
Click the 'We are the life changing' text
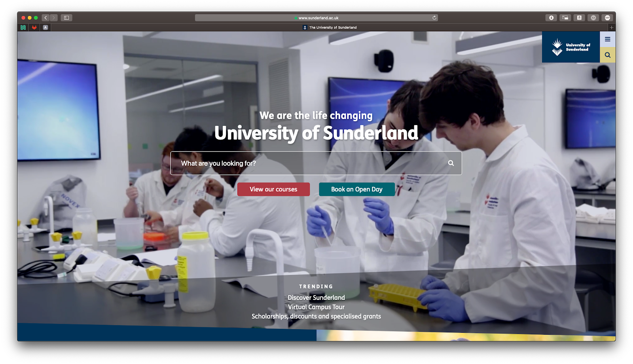[316, 116]
